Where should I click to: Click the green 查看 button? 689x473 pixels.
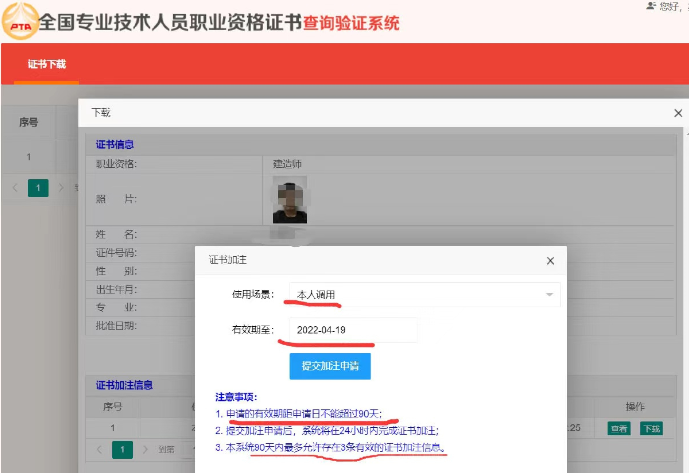coord(619,428)
